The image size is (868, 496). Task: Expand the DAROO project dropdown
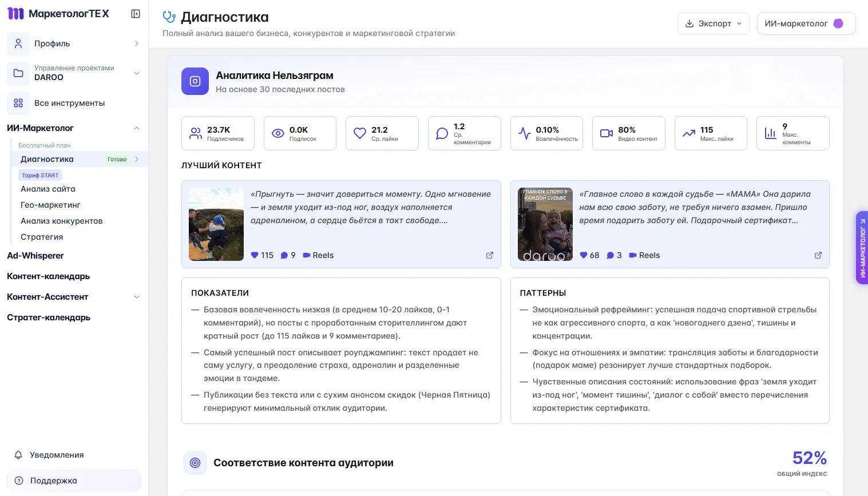[136, 73]
